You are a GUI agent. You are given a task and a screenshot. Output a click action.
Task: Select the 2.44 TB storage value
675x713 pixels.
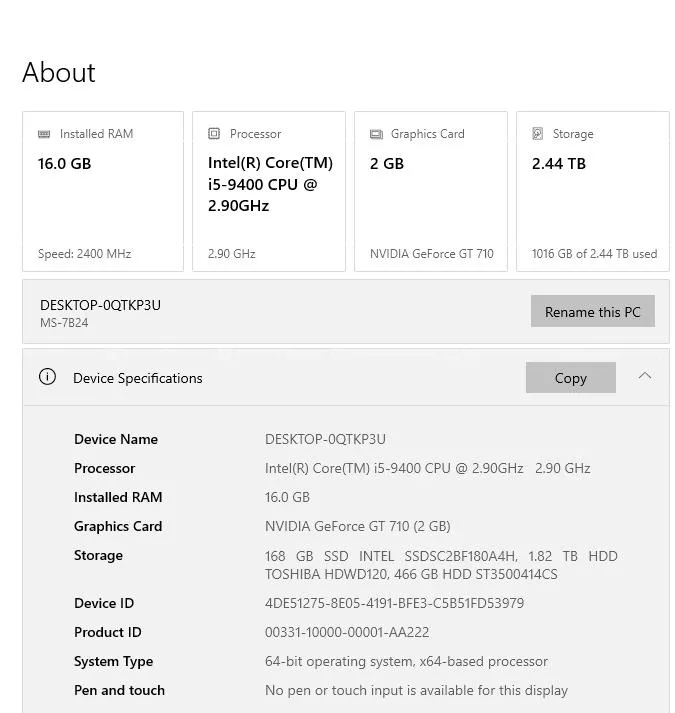point(559,164)
